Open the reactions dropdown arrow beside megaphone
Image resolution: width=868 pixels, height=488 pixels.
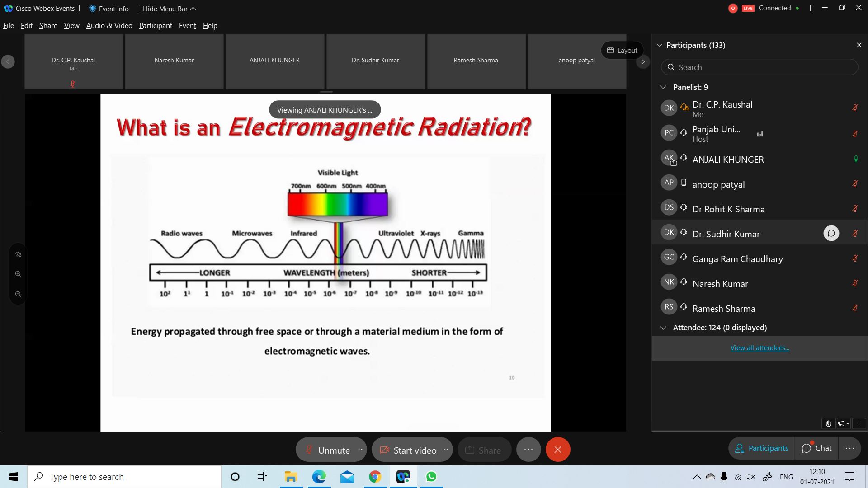tap(848, 423)
